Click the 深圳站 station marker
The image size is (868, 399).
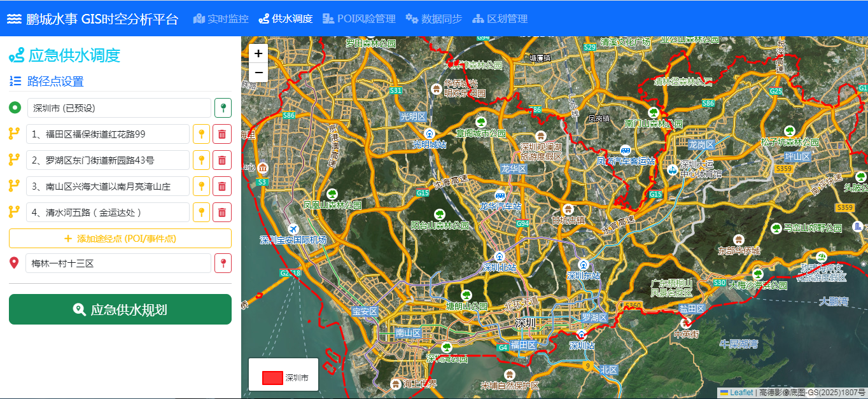[582, 335]
